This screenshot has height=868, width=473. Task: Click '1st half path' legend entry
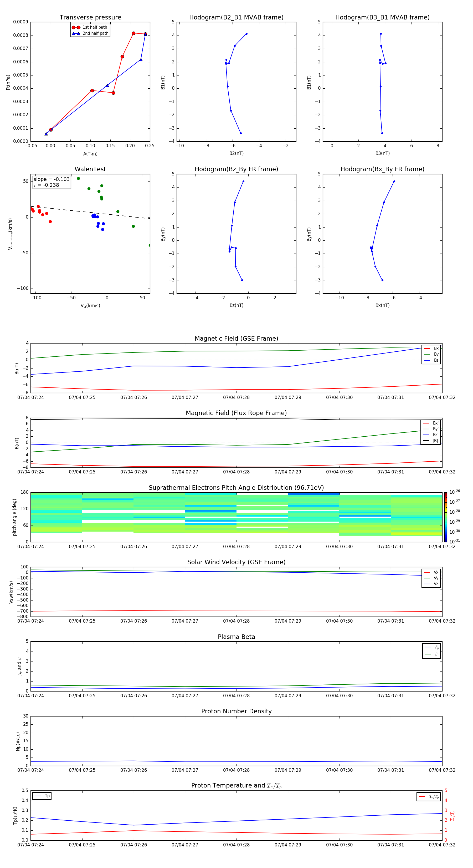tap(90, 27)
